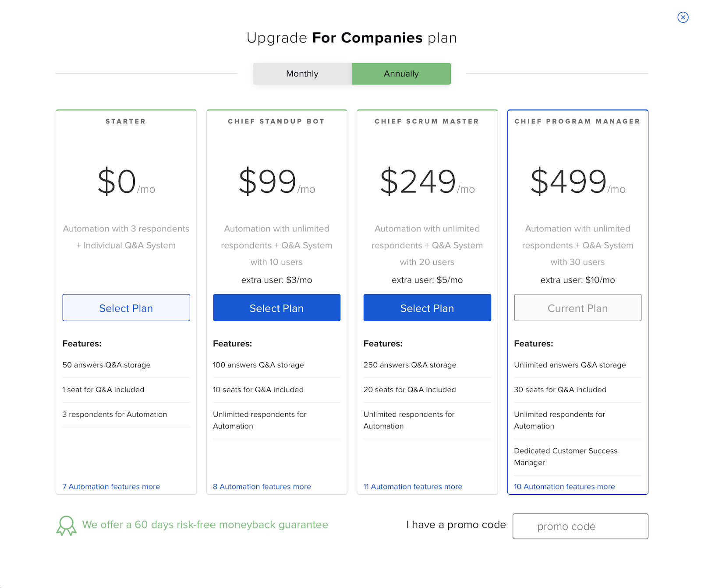Select the Chief Scrum Master plan
The width and height of the screenshot is (701, 588).
[x=427, y=308]
